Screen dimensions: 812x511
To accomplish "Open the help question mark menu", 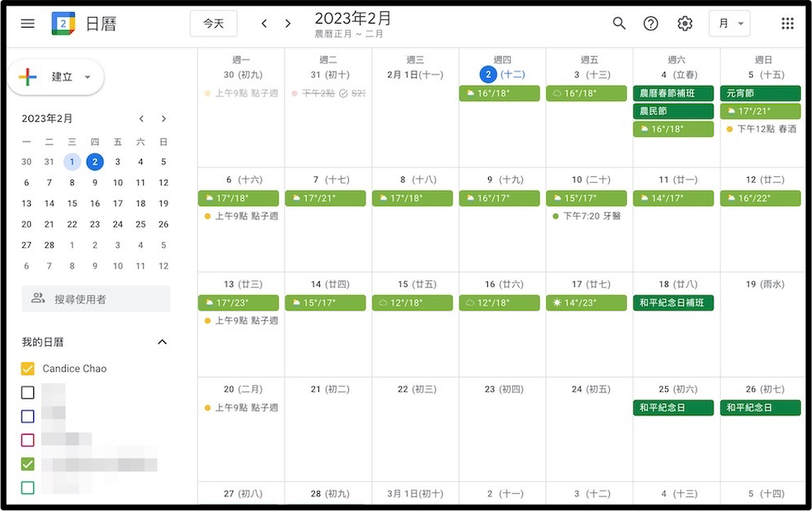I will tap(650, 24).
